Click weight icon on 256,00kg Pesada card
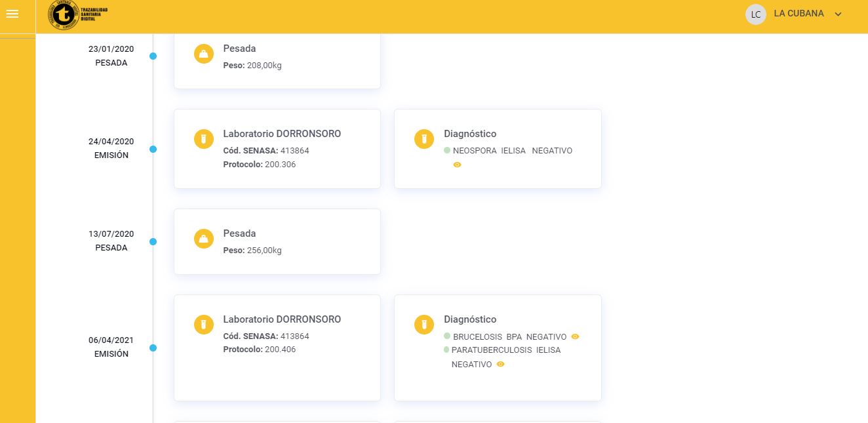Image resolution: width=868 pixels, height=423 pixels. coord(204,239)
